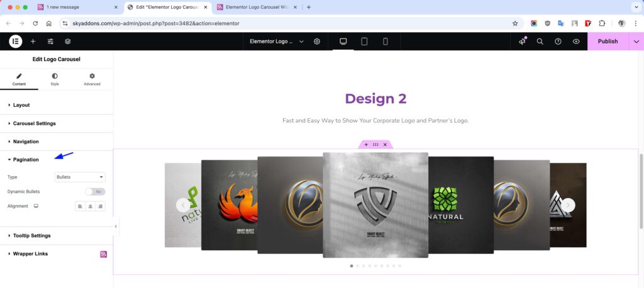Image resolution: width=644 pixels, height=288 pixels.
Task: Click the Edit Logo Carousel title
Action: (x=56, y=59)
